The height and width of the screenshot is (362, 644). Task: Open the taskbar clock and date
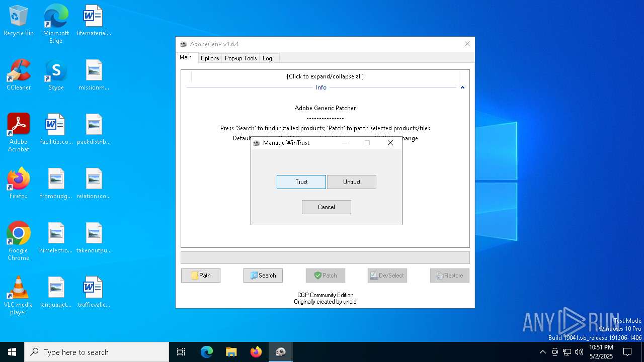click(x=601, y=352)
